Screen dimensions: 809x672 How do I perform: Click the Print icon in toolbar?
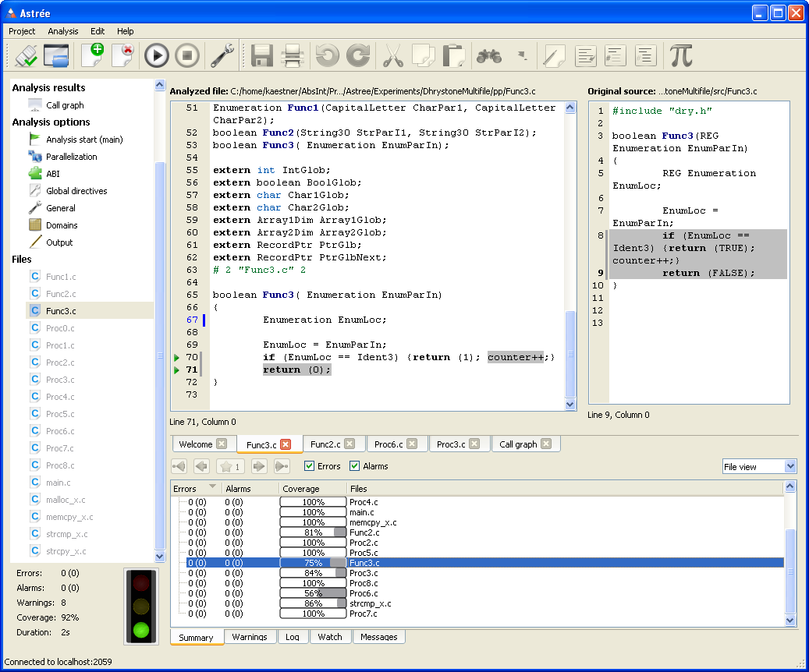tap(293, 55)
